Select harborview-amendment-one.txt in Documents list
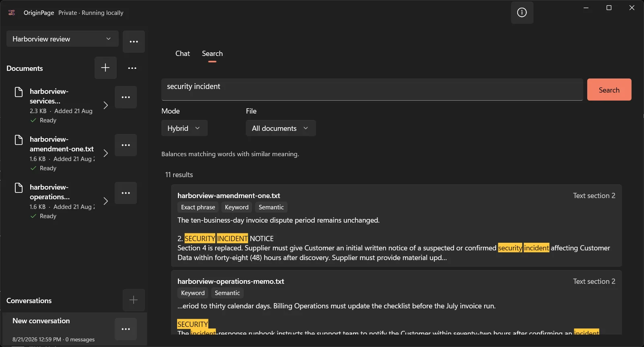Screen dimensions: 644x347 click(62, 144)
